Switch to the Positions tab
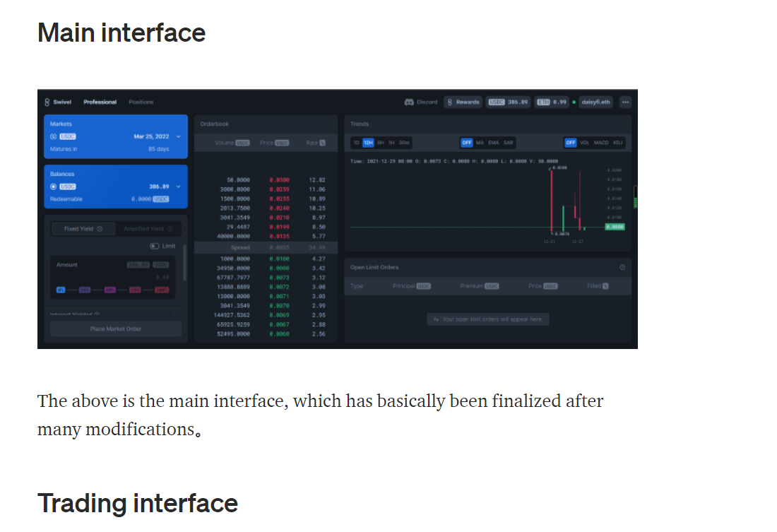The width and height of the screenshot is (777, 532). point(141,102)
